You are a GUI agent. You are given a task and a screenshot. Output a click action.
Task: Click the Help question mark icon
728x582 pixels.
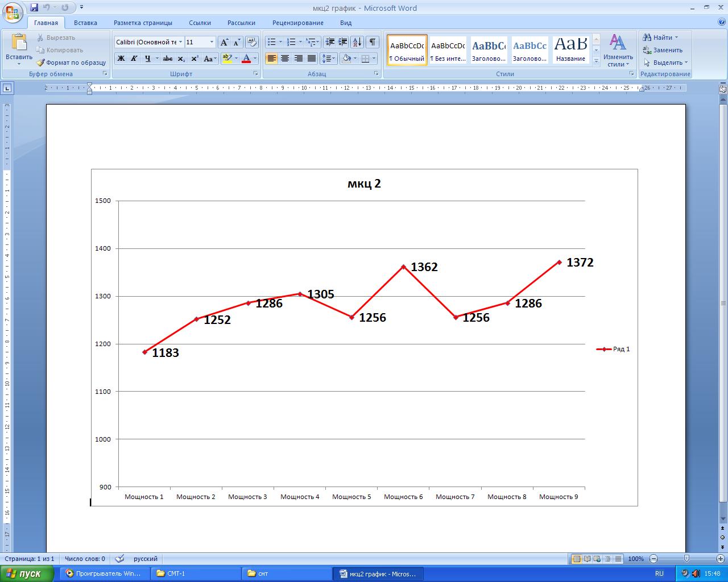[x=722, y=23]
